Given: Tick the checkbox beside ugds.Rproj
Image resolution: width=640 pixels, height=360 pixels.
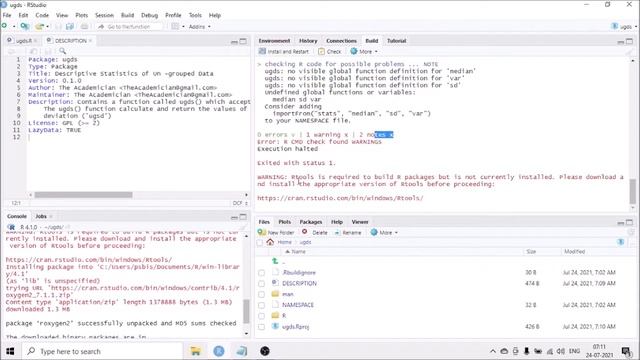Looking at the screenshot, I should click(261, 327).
